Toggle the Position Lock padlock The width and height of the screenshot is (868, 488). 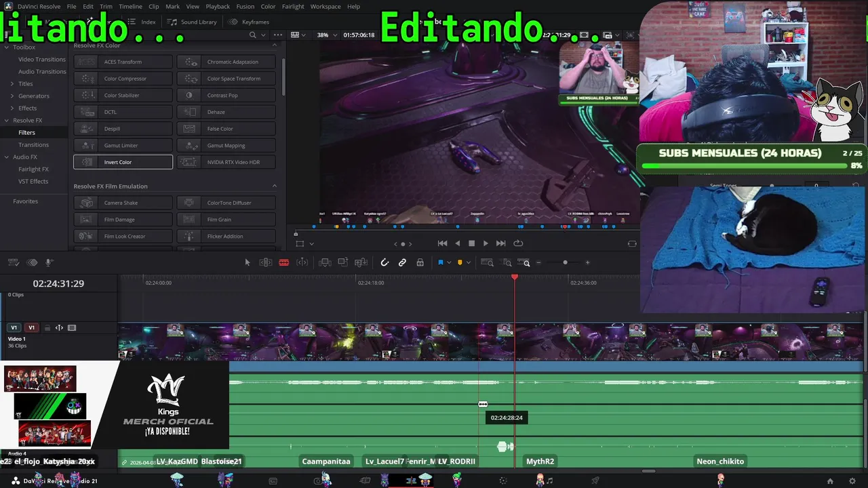click(420, 262)
